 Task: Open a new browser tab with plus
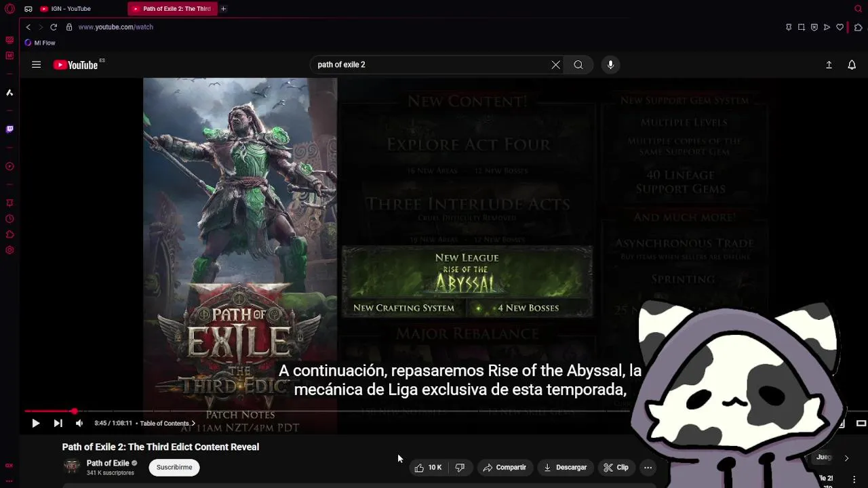(x=223, y=9)
